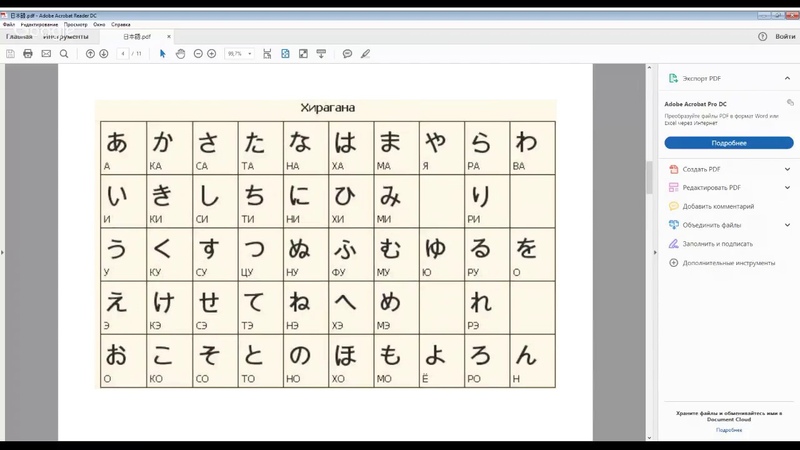Viewport: 800px width, 450px height.
Task: Select the 日本語.pdf document tab
Action: (x=137, y=36)
